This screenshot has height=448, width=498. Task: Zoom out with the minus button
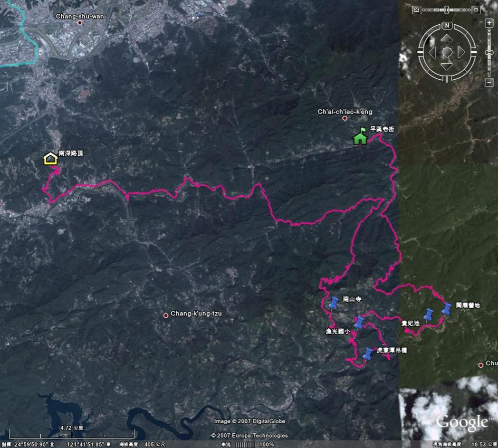489,82
